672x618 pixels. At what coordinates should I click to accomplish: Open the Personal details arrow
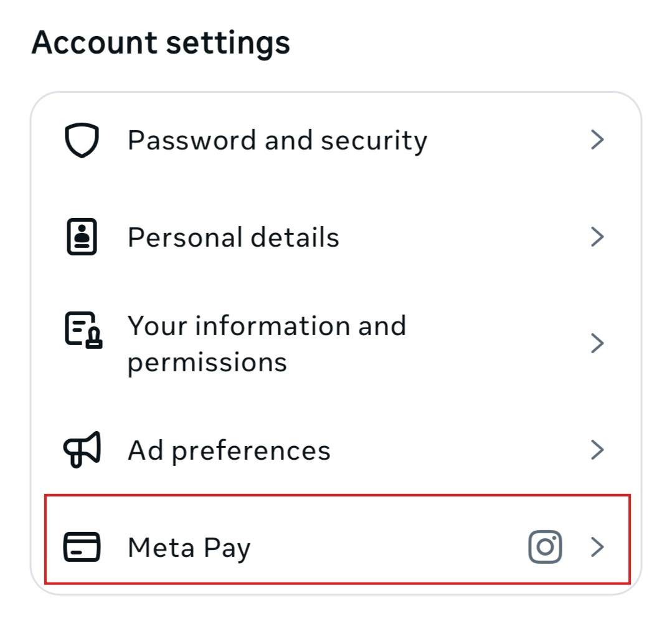pyautogui.click(x=599, y=236)
